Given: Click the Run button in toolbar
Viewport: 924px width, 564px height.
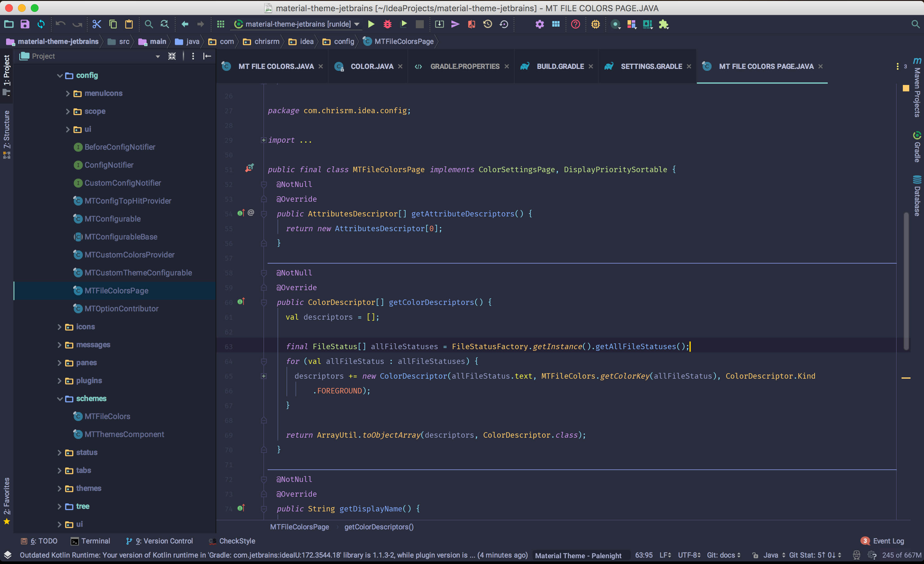Looking at the screenshot, I should 372,24.
